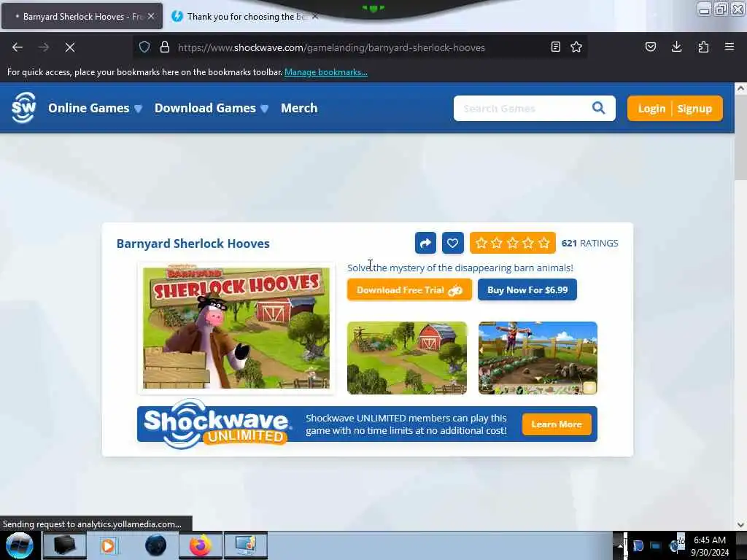The image size is (747, 560).
Task: Open Firefox downloads panel
Action: tap(676, 47)
